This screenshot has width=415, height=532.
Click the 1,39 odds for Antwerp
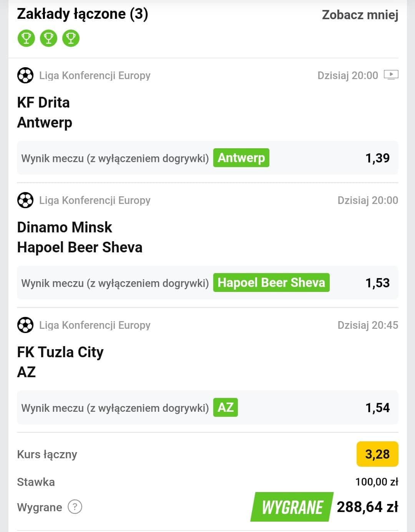pos(377,158)
